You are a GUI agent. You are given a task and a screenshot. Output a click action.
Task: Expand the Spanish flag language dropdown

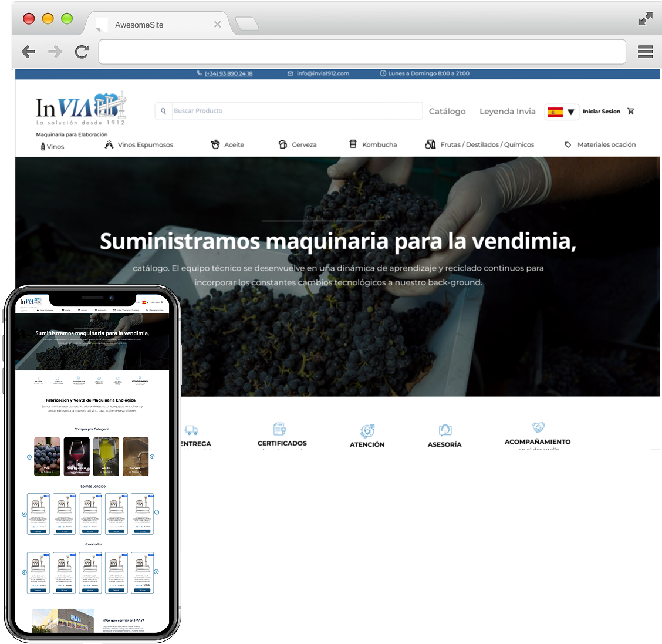562,112
